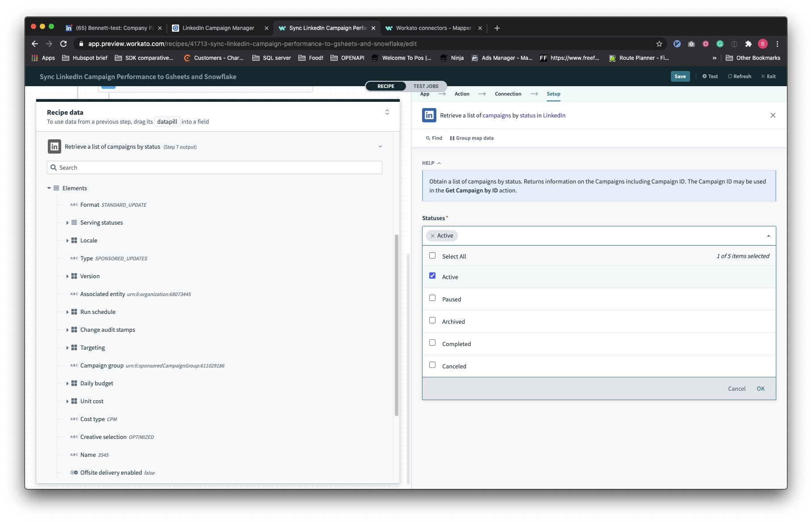
Task: Click the Search field in Recipe data
Action: [x=214, y=167]
